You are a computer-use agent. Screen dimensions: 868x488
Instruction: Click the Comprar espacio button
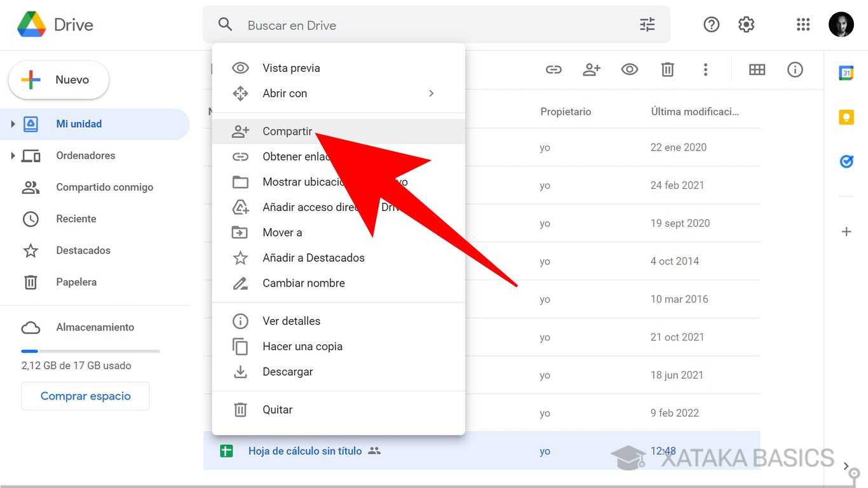tap(85, 396)
